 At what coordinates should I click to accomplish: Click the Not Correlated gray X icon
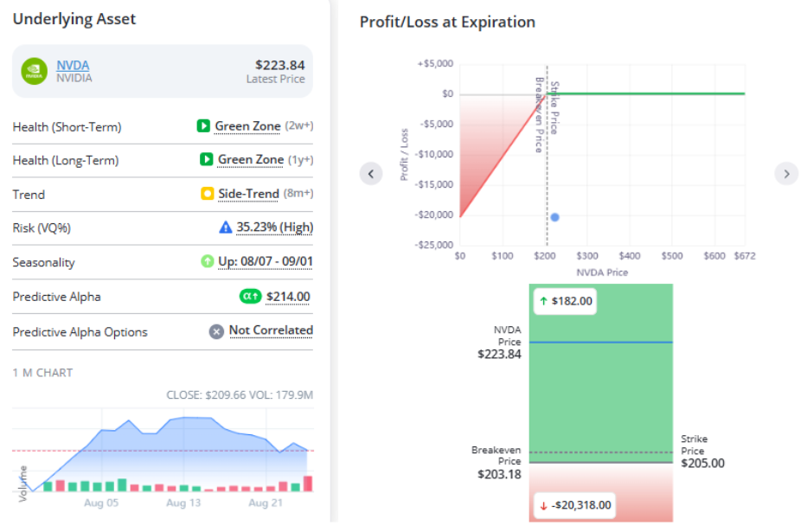point(216,331)
